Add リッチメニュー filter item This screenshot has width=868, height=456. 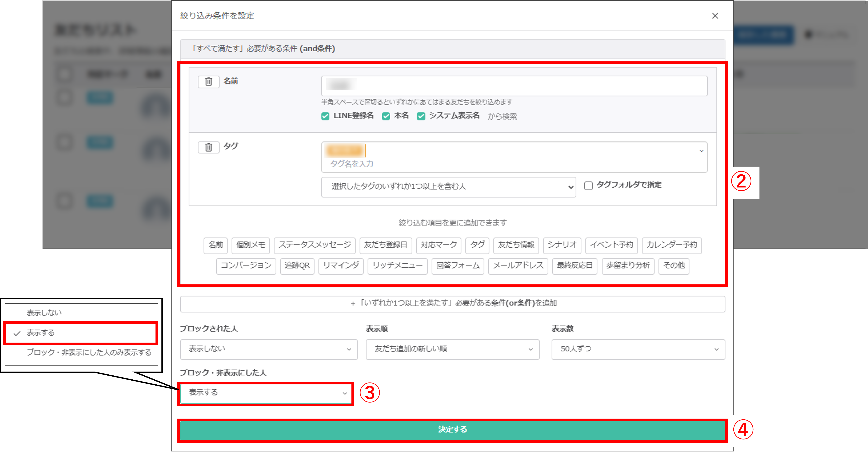(397, 266)
